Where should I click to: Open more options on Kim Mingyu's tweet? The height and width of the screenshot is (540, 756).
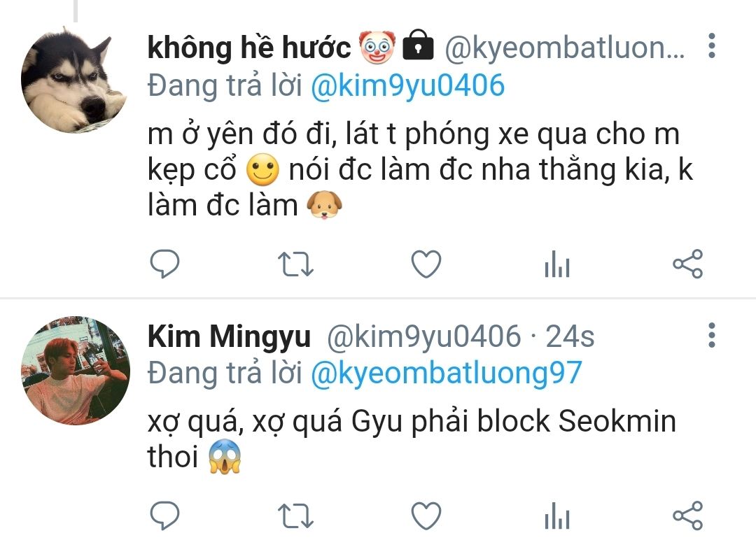[712, 335]
